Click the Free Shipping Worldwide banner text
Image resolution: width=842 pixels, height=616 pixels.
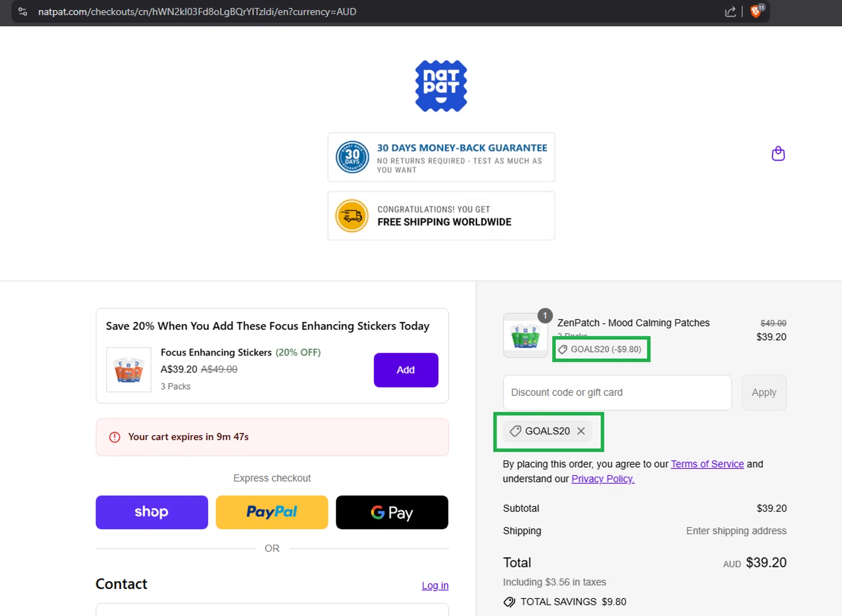[x=445, y=222]
